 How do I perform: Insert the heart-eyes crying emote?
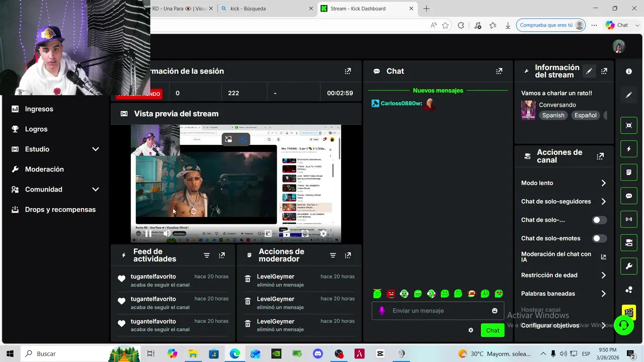499,294
